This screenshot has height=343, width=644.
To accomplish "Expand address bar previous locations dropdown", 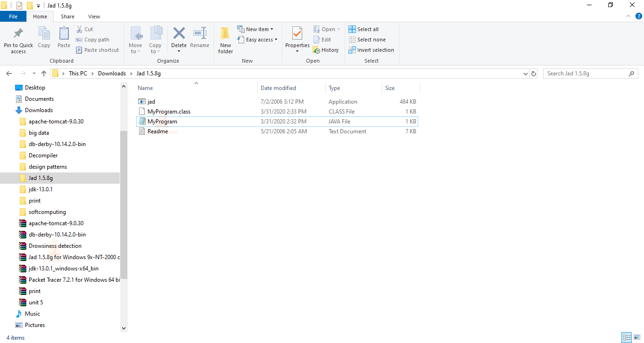I will click(x=526, y=73).
